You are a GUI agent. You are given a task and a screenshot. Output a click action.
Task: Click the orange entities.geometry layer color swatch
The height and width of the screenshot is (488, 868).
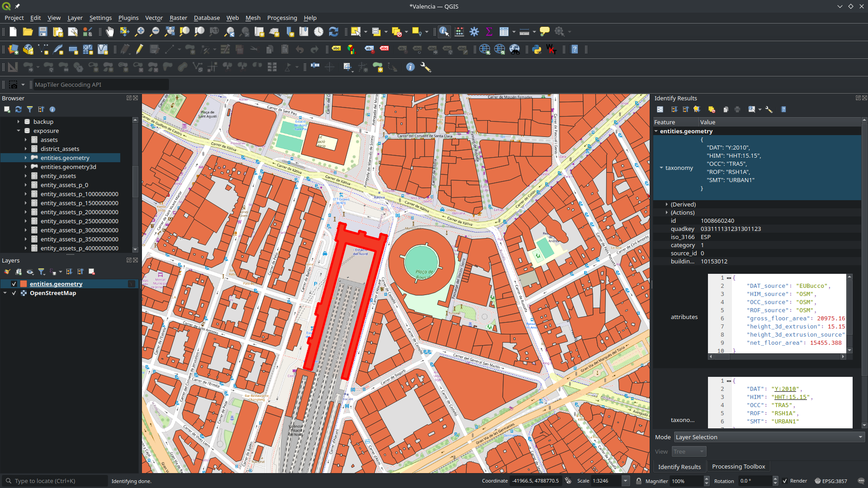click(x=24, y=284)
